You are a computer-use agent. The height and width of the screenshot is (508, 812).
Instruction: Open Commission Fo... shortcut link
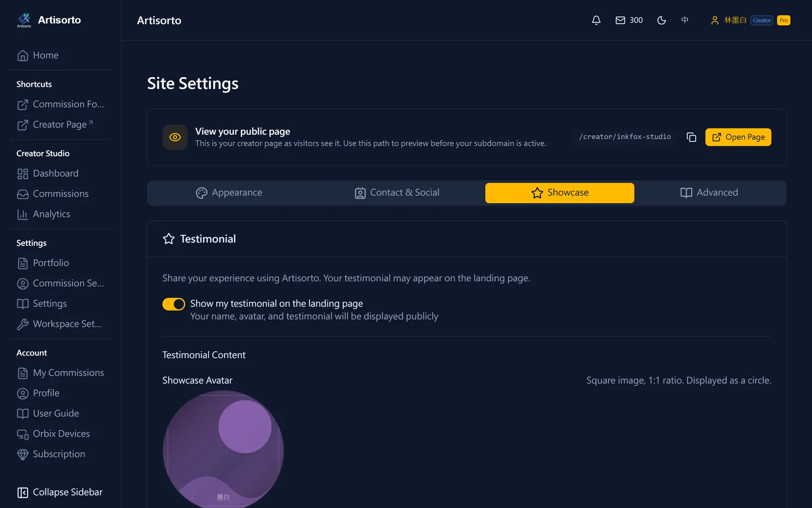pyautogui.click(x=61, y=104)
